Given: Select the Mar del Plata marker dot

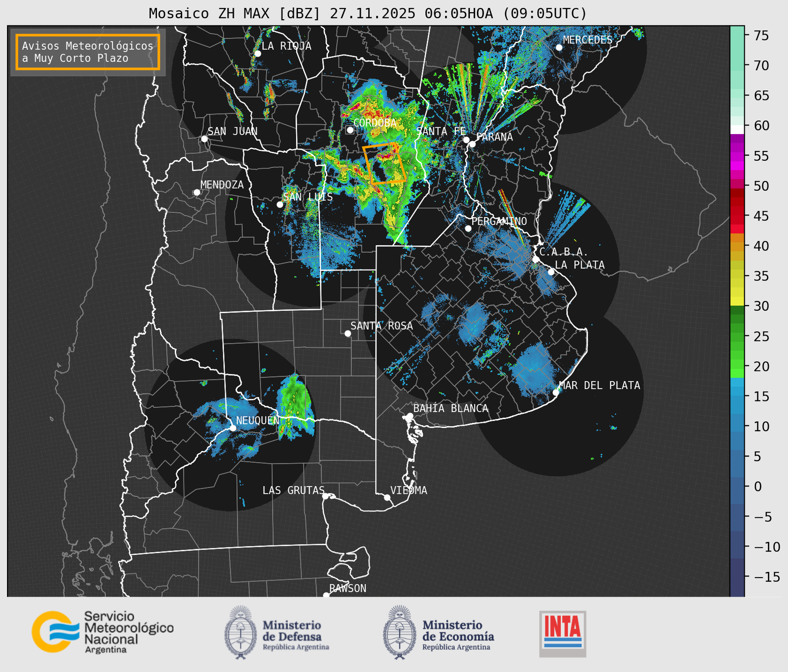Looking at the screenshot, I should (556, 392).
